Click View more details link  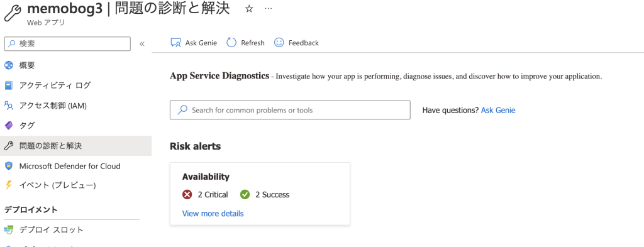pyautogui.click(x=213, y=214)
